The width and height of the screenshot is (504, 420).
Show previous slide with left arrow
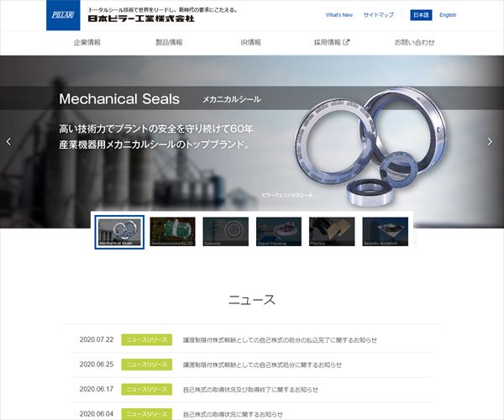[x=8, y=141]
